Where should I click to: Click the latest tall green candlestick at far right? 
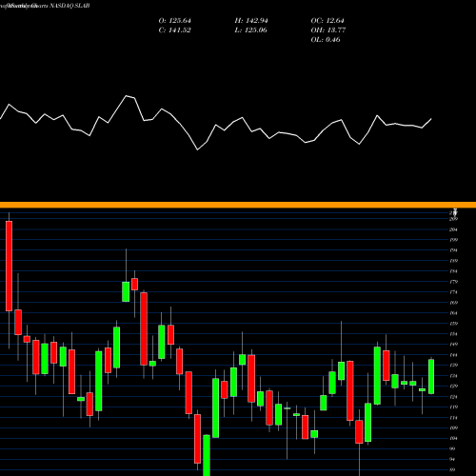pos(431,376)
